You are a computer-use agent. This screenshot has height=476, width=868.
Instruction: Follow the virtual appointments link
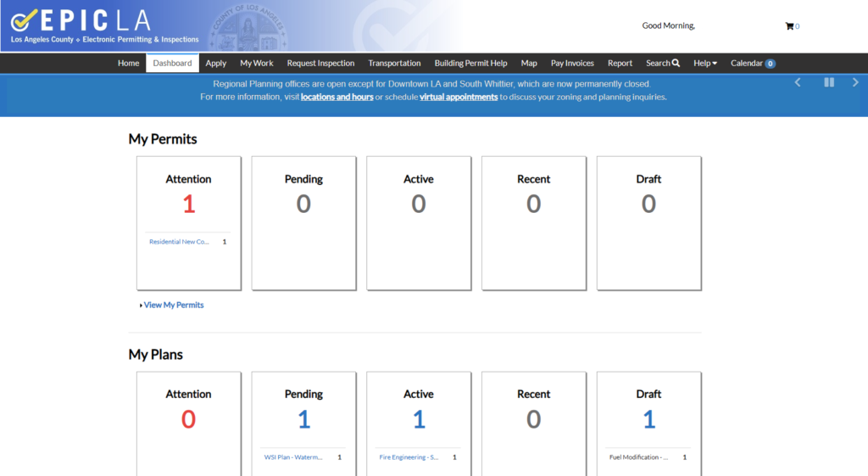pyautogui.click(x=459, y=97)
